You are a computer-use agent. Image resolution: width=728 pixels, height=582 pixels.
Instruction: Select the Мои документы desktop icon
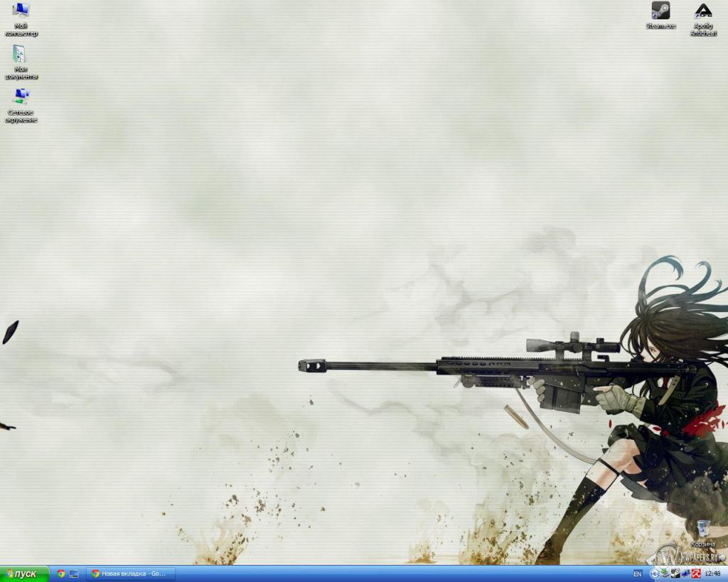point(21,63)
